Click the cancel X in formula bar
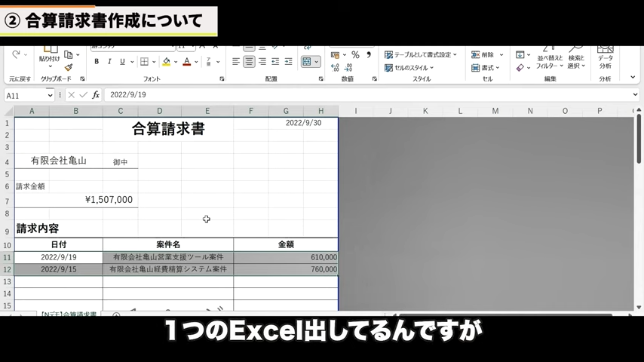The image size is (644, 362). point(71,95)
